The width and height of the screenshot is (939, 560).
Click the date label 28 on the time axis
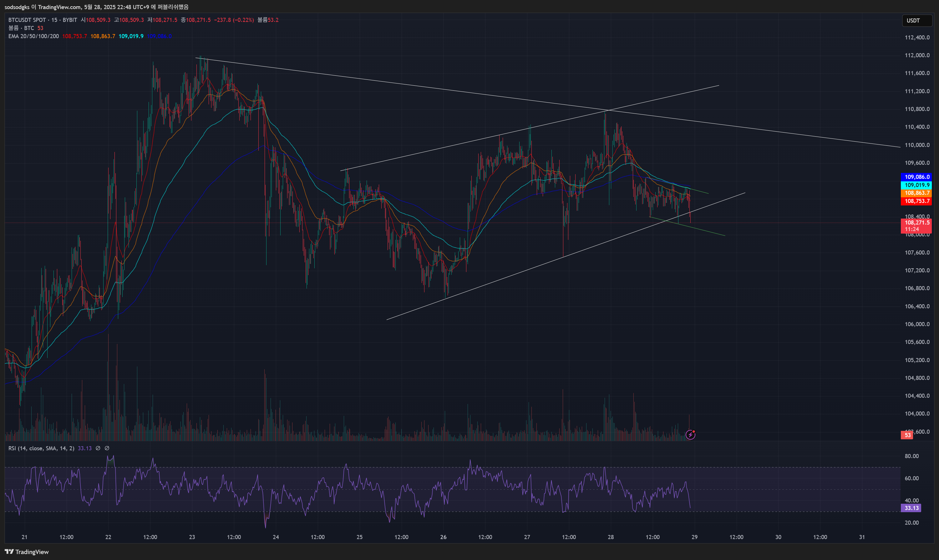pos(611,537)
